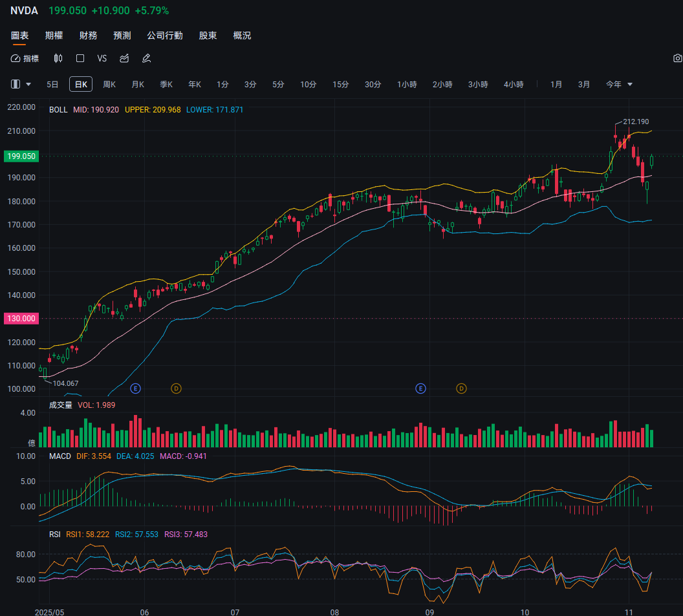
Task: Click the UPPER: 209.968 value
Action: click(x=153, y=110)
